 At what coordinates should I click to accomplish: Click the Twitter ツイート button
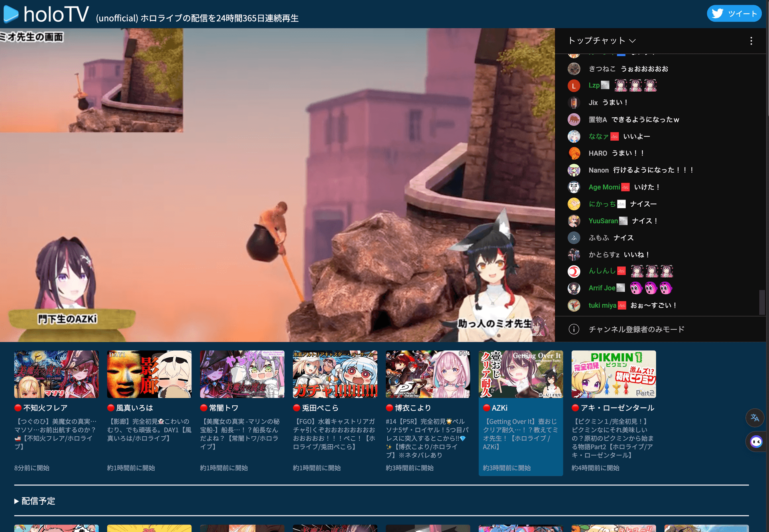[734, 14]
